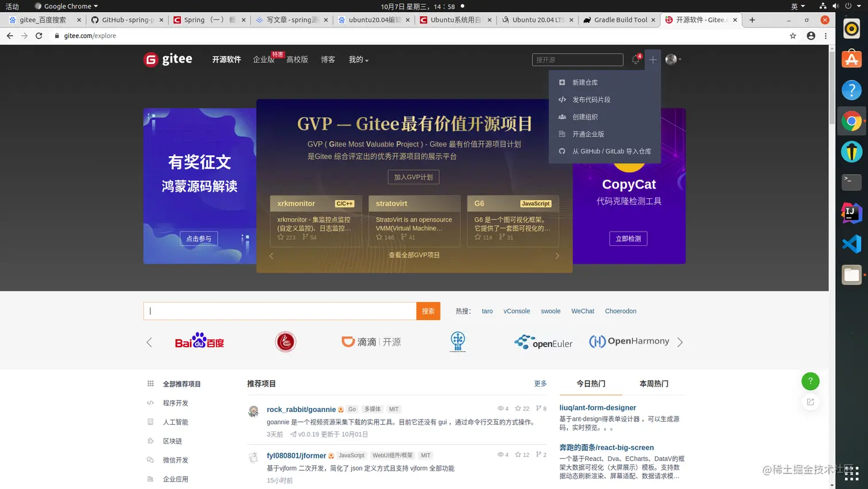
Task: Open 奔跑的面条/react-big-screen hot project
Action: (606, 447)
